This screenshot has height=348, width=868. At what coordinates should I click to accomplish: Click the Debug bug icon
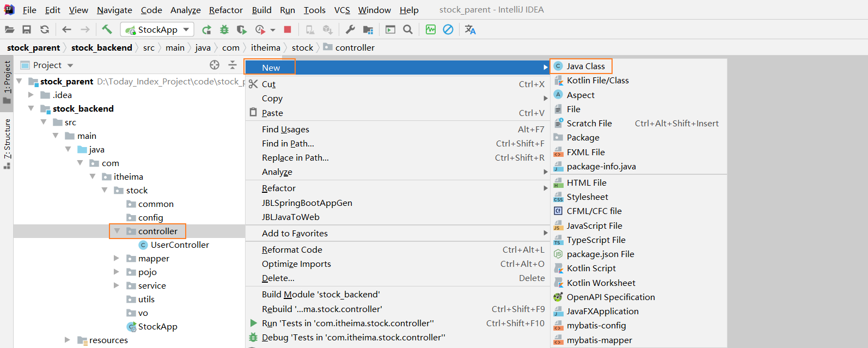click(x=224, y=29)
